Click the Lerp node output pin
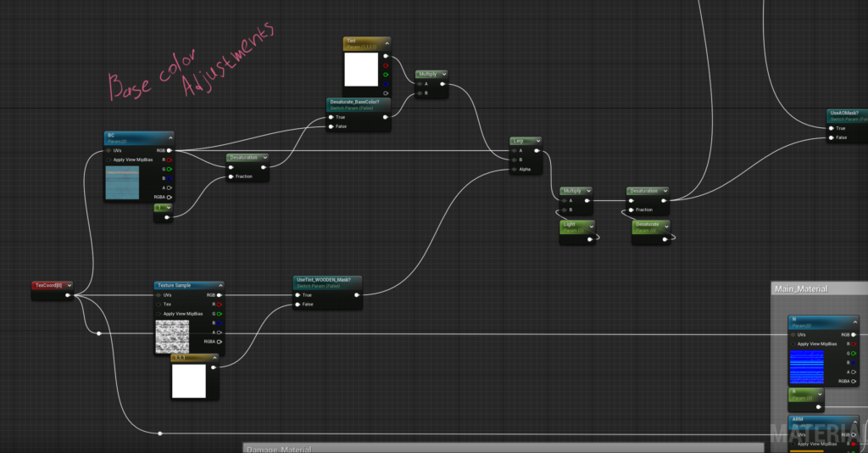 (537, 151)
